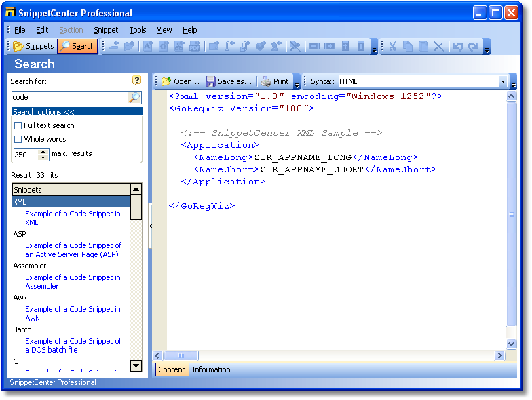Click the add tag toolbar icon
The width and height of the screenshot is (532, 400).
(x=261, y=46)
